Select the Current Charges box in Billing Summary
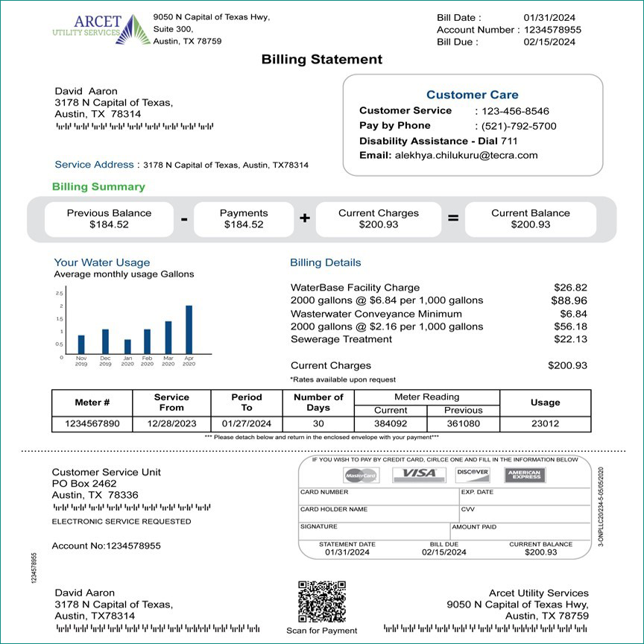 (x=378, y=219)
